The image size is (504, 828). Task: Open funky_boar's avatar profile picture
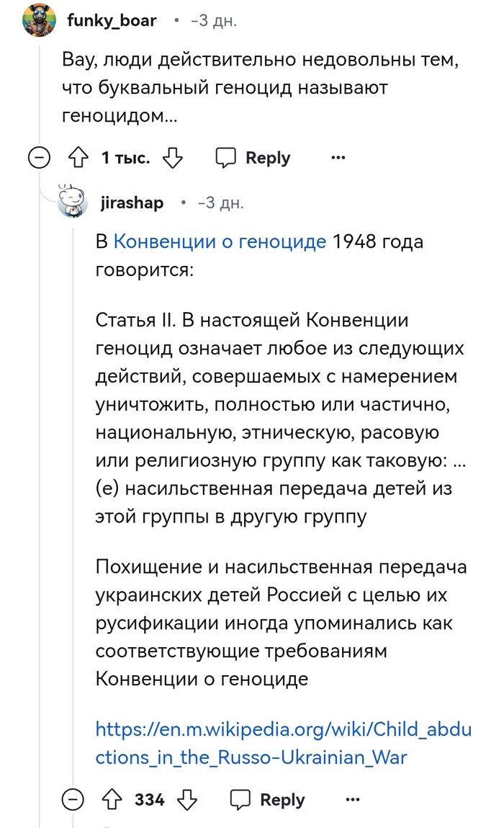38,20
